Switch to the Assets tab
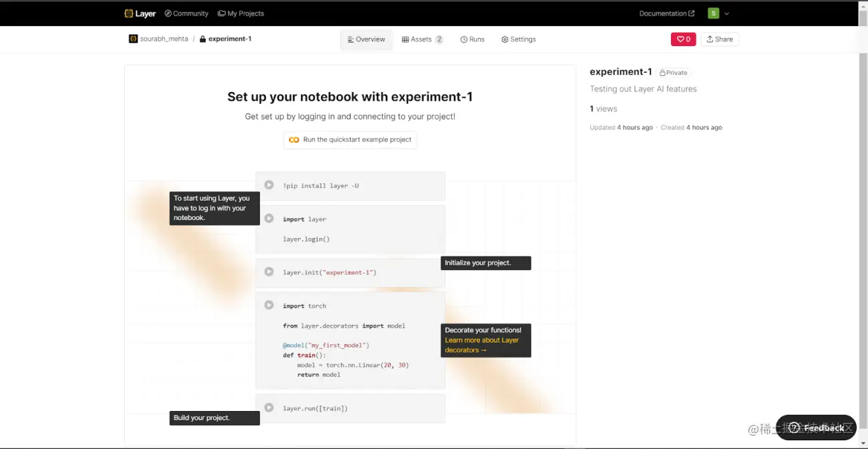Screen dimensions: 868x449 (x=422, y=39)
